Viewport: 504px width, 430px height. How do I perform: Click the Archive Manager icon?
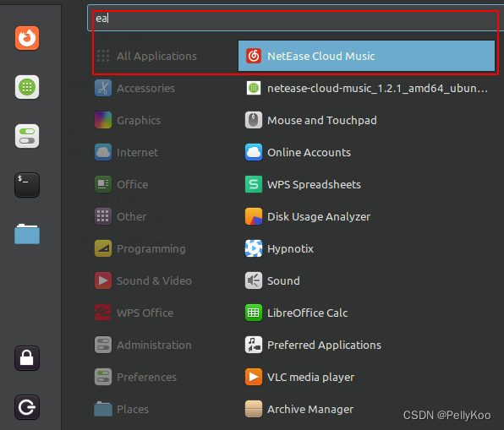point(254,409)
